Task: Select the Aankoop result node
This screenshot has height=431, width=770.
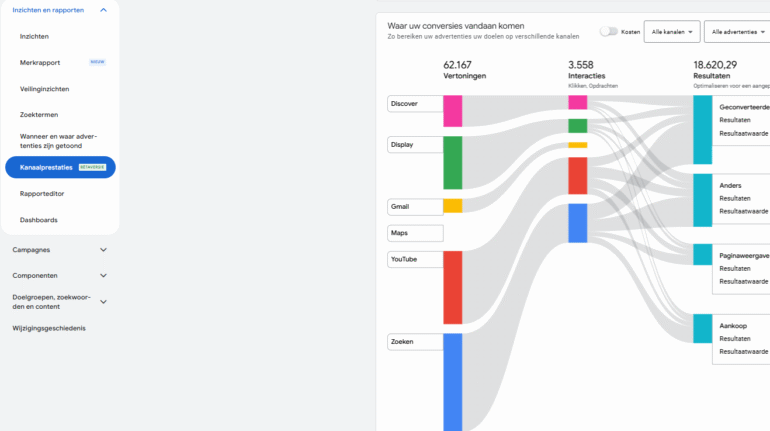Action: tap(730, 326)
